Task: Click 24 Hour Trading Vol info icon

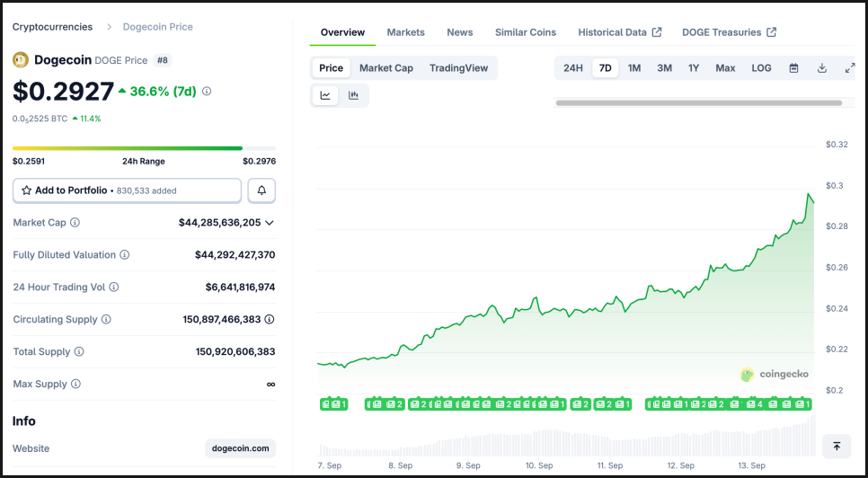Action: (113, 288)
